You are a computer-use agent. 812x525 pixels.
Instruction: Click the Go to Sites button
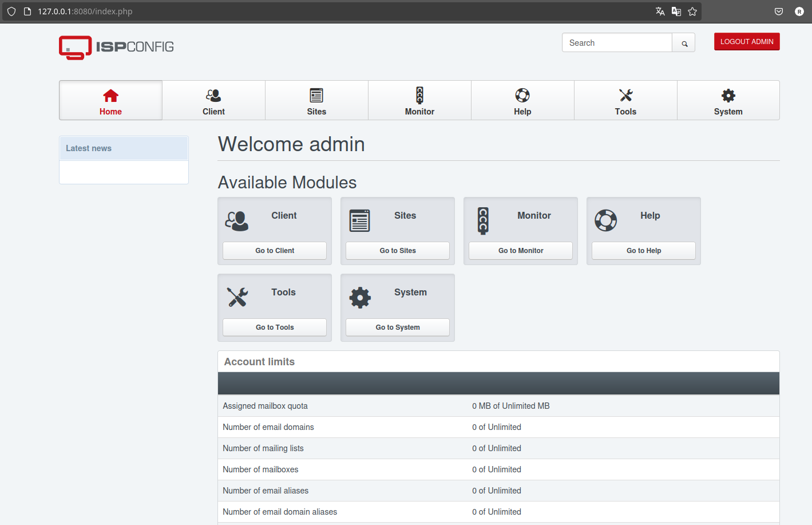(398, 251)
